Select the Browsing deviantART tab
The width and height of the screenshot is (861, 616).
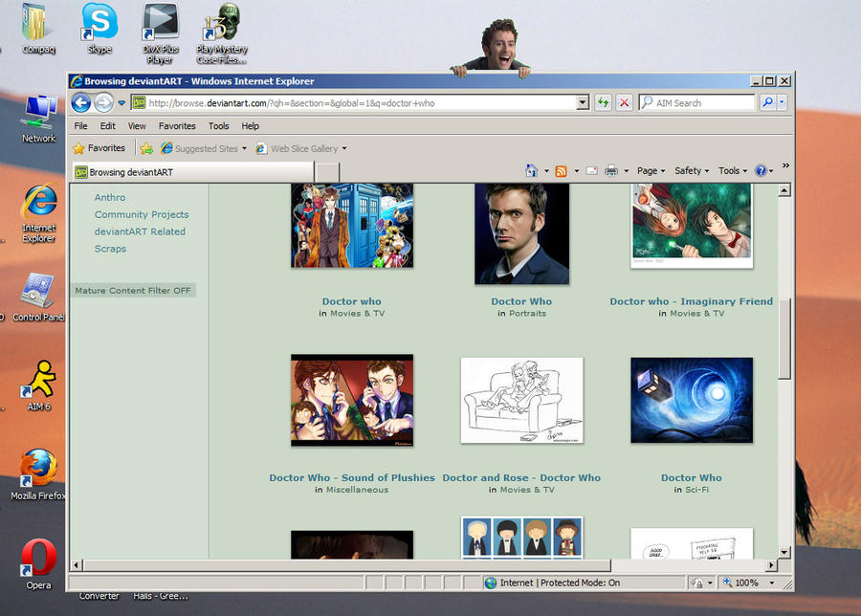pos(192,172)
